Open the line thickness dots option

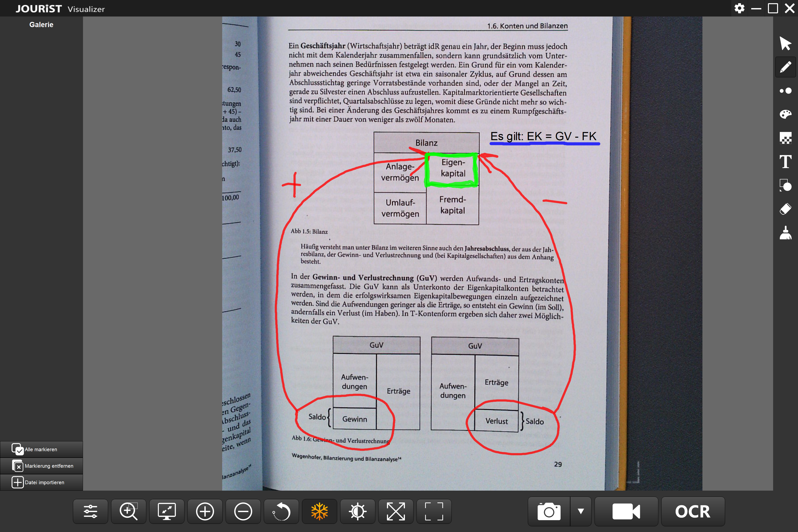click(x=785, y=91)
